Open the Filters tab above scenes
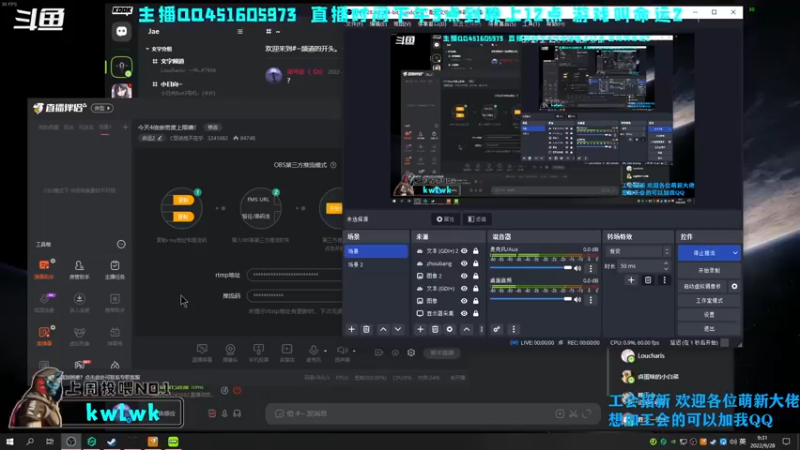 point(478,219)
